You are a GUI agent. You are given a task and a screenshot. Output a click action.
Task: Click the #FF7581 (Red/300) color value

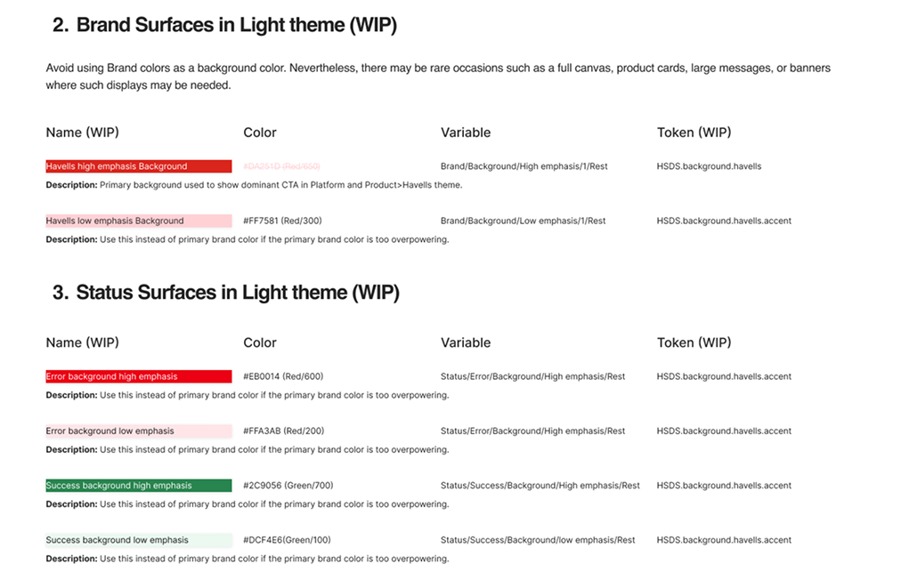pos(282,222)
